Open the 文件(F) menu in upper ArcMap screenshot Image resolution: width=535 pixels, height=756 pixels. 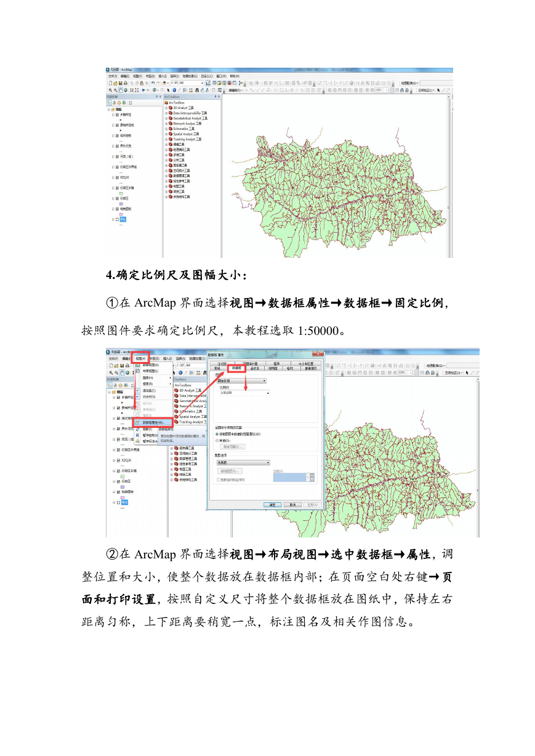point(113,76)
